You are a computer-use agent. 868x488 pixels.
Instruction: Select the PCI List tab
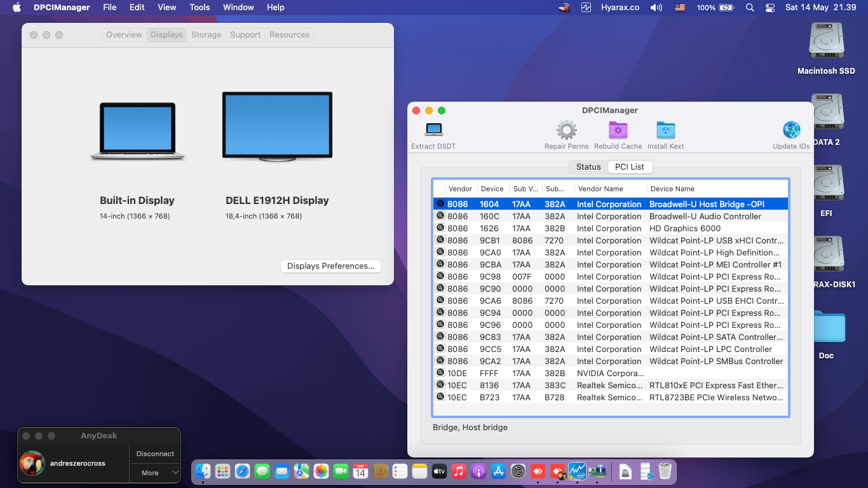630,167
